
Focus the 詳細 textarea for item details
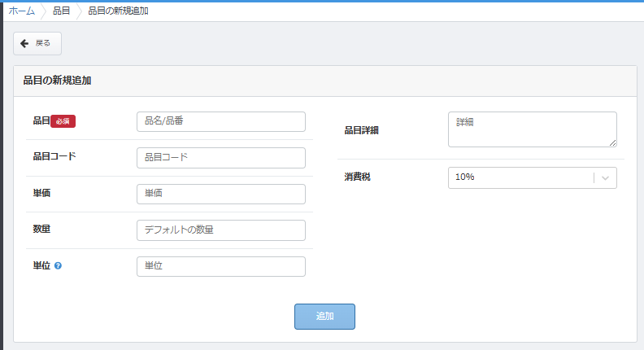(x=532, y=129)
